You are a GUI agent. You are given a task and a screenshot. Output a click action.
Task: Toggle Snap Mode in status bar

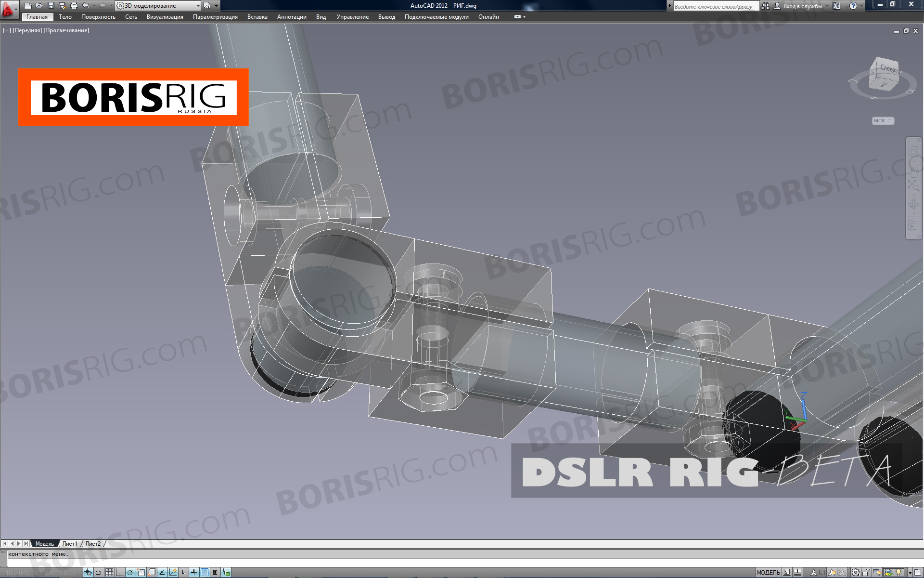99,573
